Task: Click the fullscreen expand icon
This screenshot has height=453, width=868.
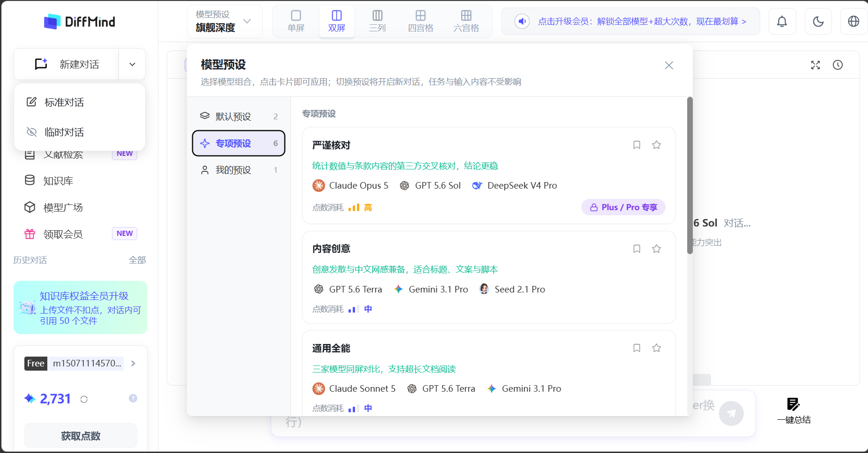Action: 816,65
